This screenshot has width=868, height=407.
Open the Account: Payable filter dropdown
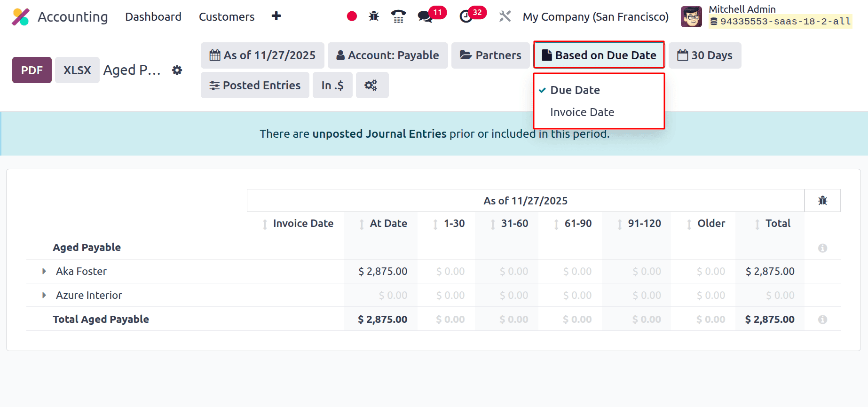(387, 55)
